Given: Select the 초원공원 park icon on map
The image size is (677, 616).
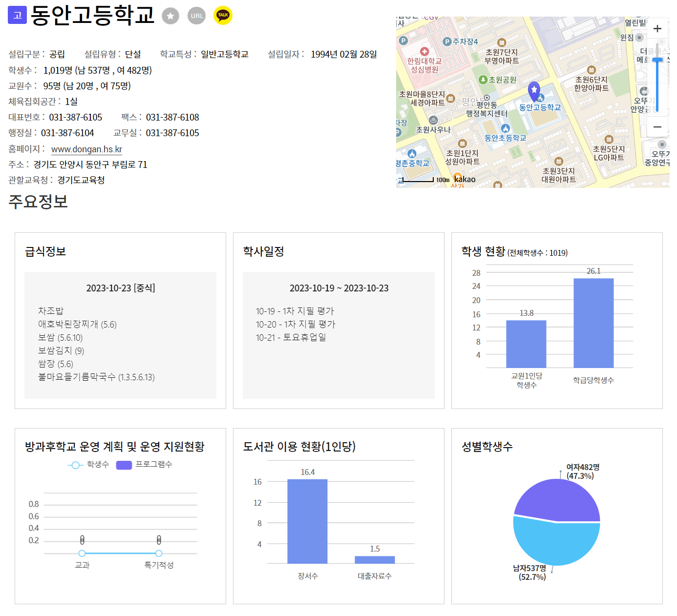Looking at the screenshot, I should [x=483, y=80].
